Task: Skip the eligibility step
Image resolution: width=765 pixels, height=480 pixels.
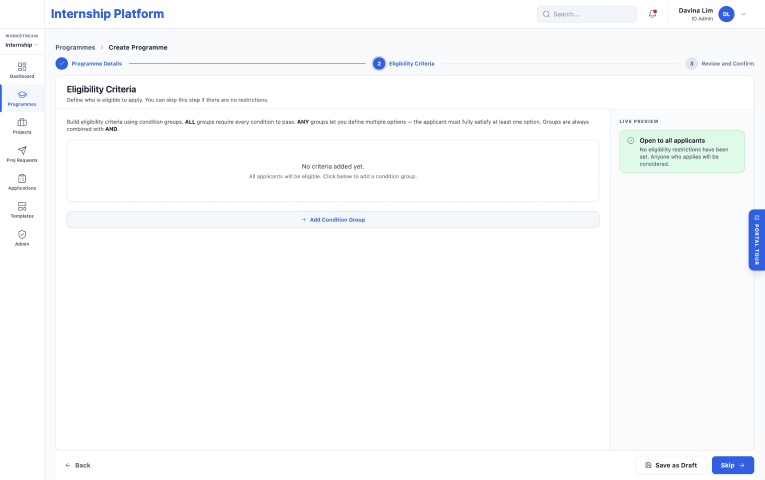Action: pyautogui.click(x=733, y=465)
